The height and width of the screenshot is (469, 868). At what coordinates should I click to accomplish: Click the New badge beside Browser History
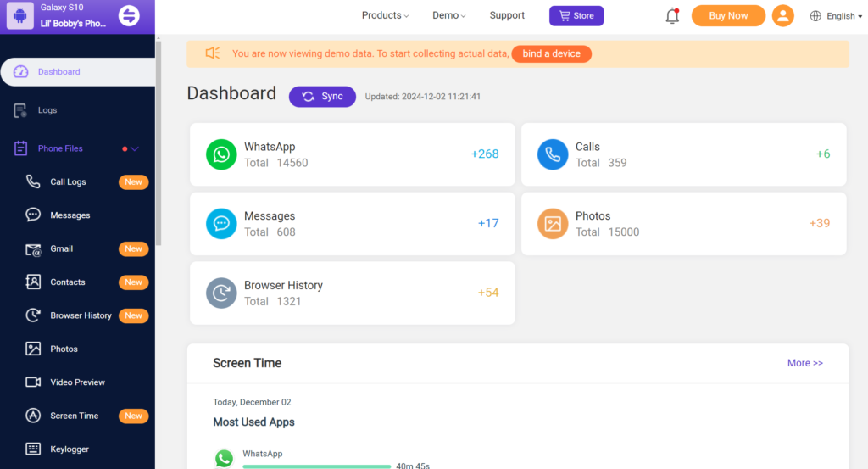click(133, 315)
